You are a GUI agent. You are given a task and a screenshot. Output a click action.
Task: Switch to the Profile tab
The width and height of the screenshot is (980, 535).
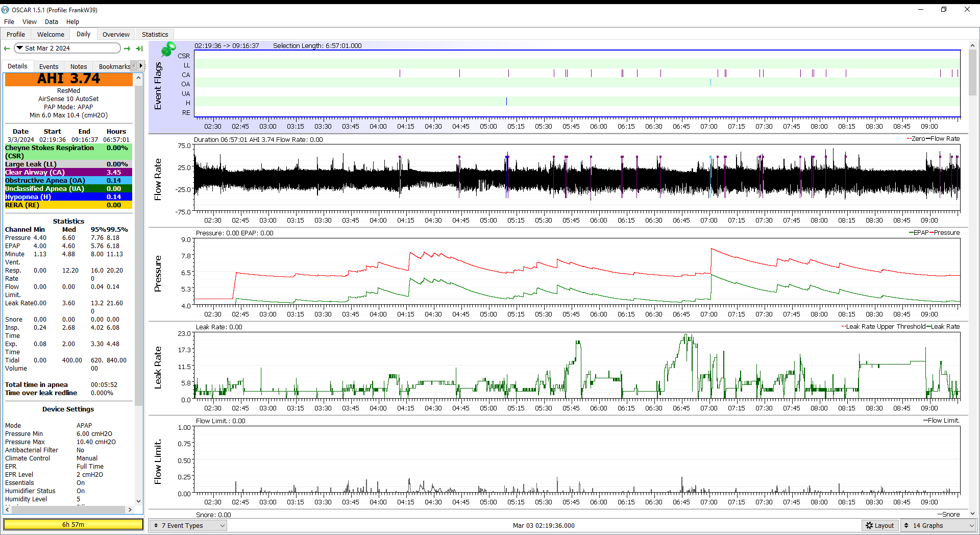(16, 35)
